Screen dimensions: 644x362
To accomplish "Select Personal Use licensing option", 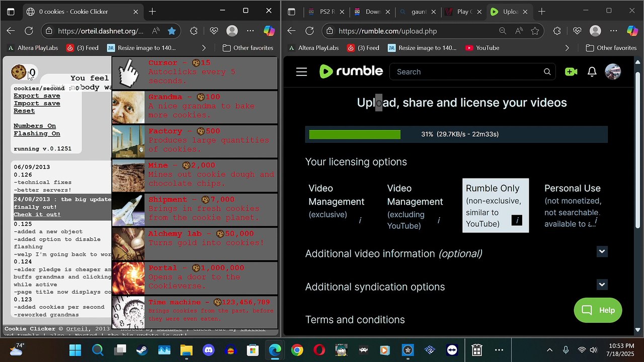I will point(574,205).
